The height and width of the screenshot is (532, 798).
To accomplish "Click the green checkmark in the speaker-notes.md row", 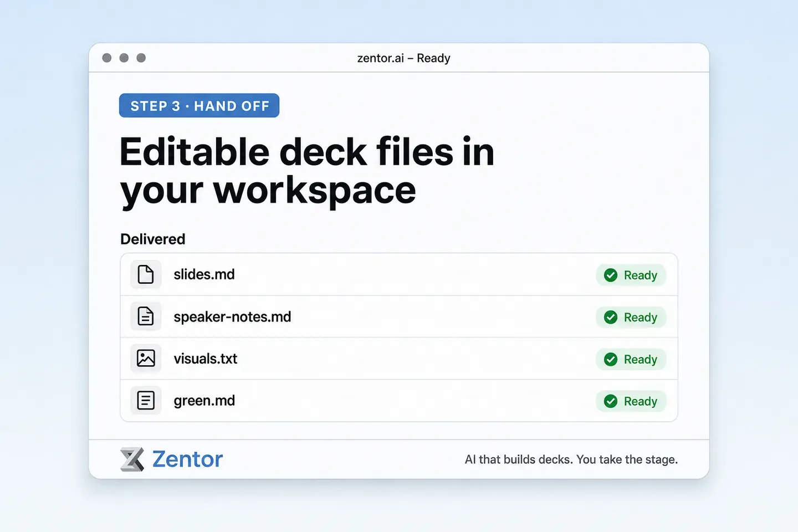I will tap(611, 317).
